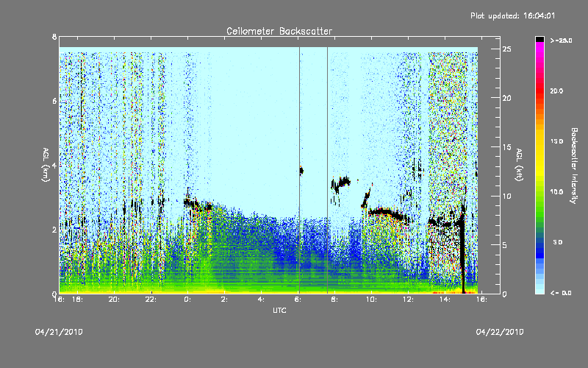
Task: Click the "15.0" colorbar value label
Action: 556,141
